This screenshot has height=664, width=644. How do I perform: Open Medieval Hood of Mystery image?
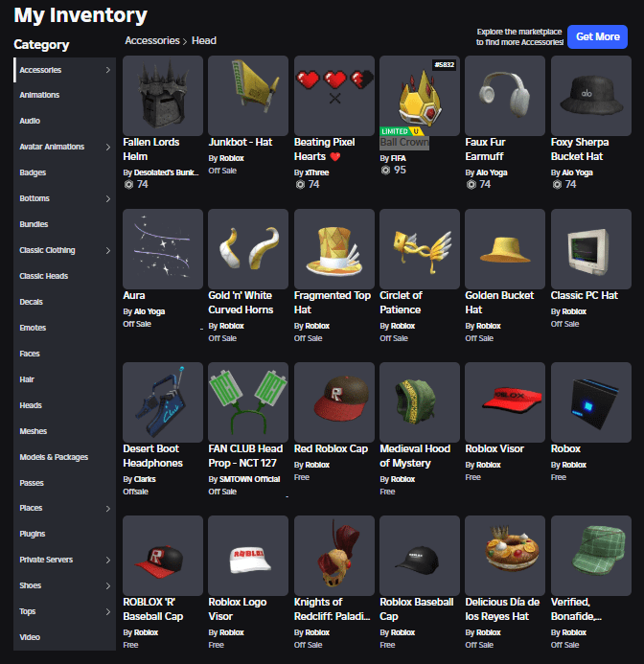[420, 402]
